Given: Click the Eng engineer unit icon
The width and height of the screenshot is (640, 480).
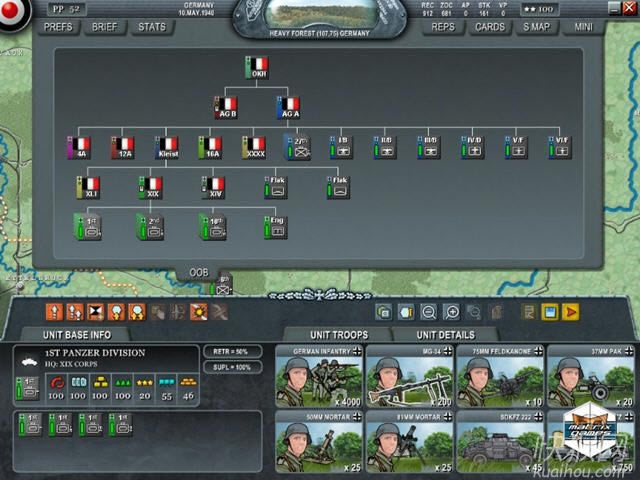Looking at the screenshot, I should pos(276,226).
